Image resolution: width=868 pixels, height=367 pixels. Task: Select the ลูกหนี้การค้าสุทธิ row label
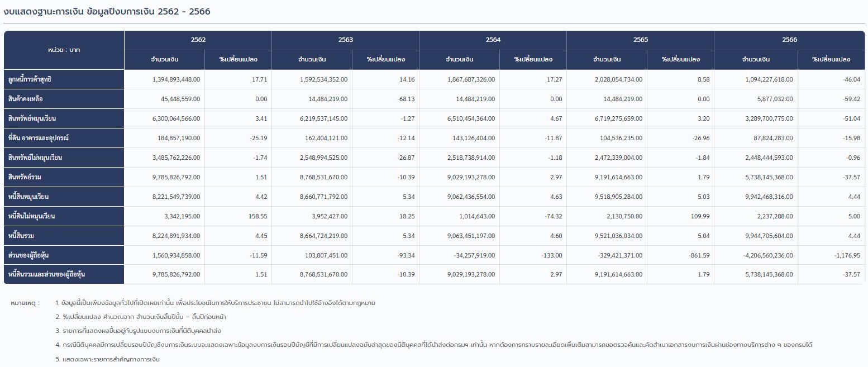[30, 80]
